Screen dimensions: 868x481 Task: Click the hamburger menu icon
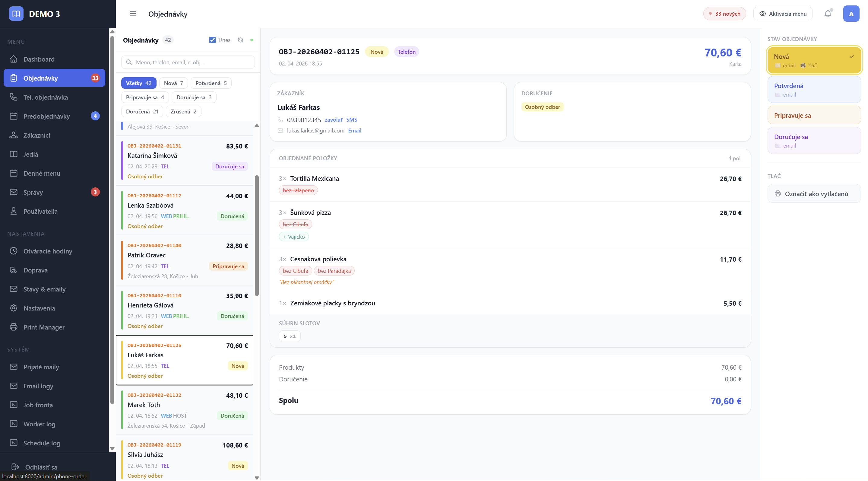click(133, 14)
